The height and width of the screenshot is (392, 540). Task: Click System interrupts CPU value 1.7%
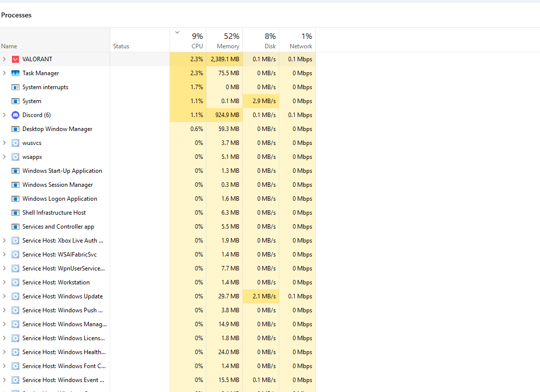pyautogui.click(x=196, y=87)
